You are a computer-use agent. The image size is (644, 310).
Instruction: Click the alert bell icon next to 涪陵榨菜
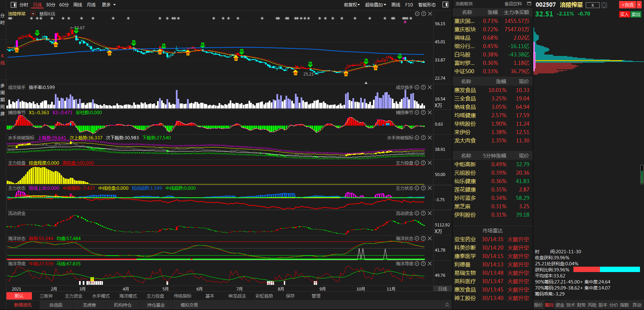(x=604, y=5)
